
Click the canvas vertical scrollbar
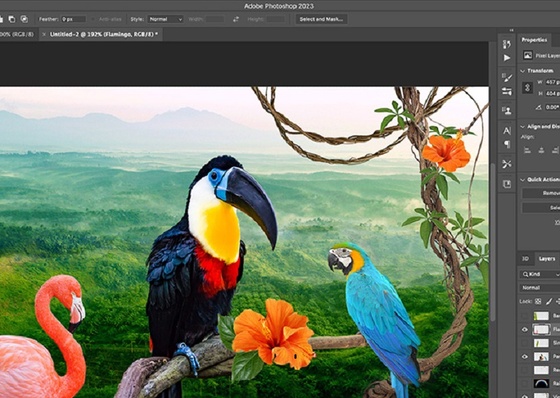coord(493,242)
